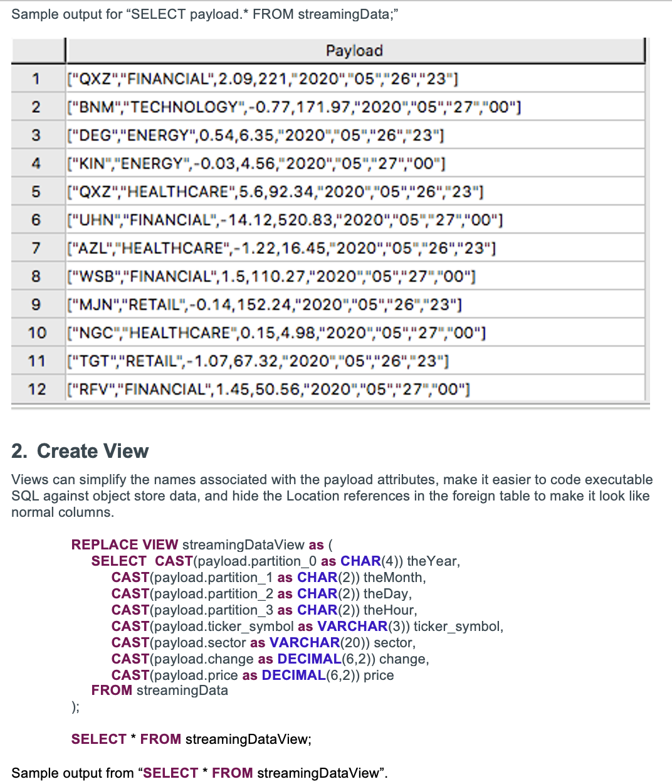
Task: Select the MJN RETAIL payload cell
Action: (x=264, y=305)
